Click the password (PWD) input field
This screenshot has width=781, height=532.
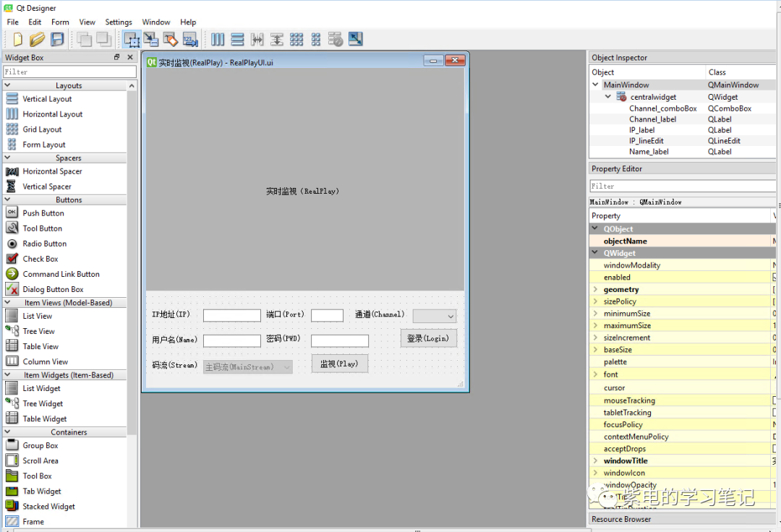(x=340, y=341)
